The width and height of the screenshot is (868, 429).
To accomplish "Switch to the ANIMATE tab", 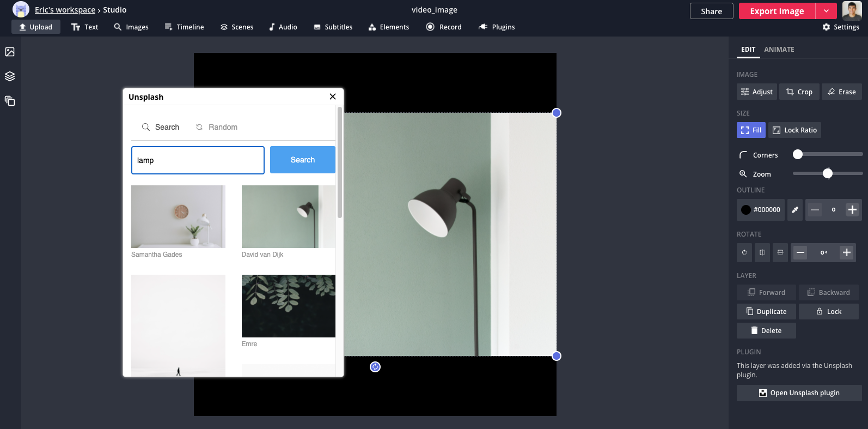I will [779, 49].
